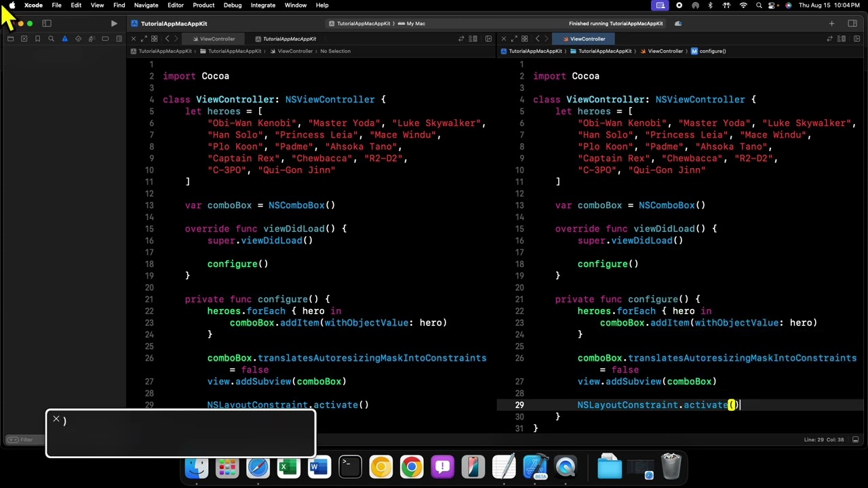The image size is (868, 488).
Task: Open right editor's adjust editor options
Action: click(843, 39)
